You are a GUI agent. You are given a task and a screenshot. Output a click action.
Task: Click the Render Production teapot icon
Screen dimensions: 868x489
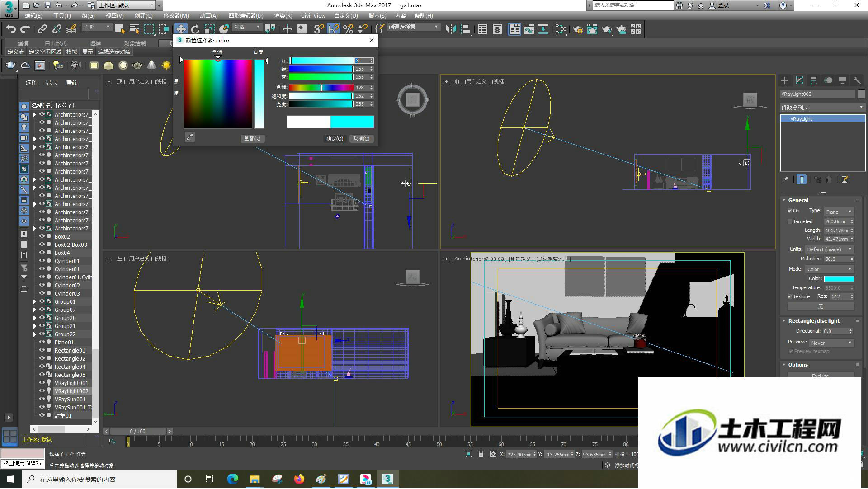(607, 29)
